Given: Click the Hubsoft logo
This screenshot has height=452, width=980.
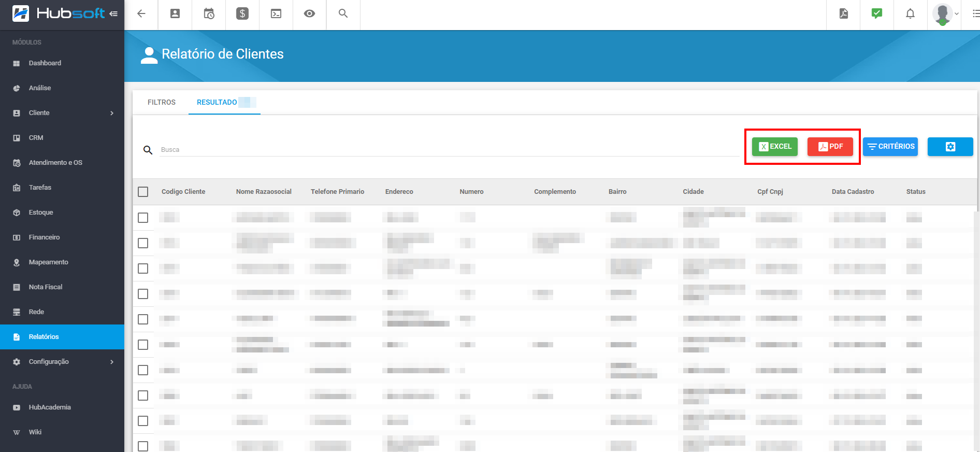Looking at the screenshot, I should pos(59,13).
